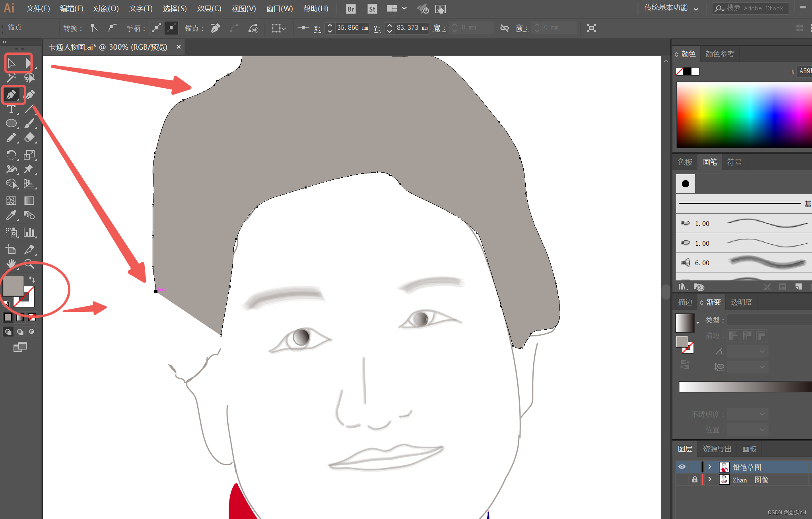Open the 传统基本功能 workspace dropdown
812x519 pixels.
671,8
